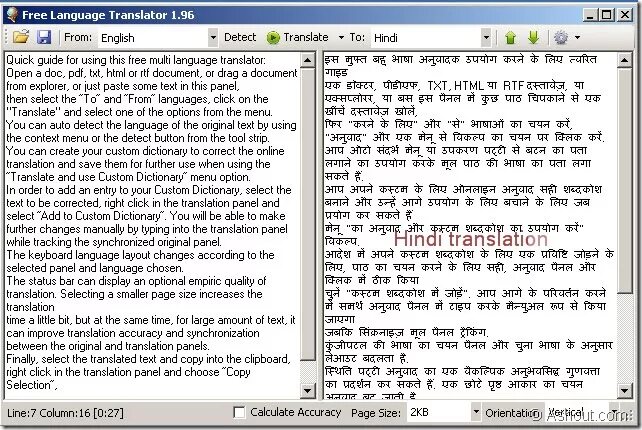Click in the English source text panel
The image size is (642, 430).
point(152,223)
